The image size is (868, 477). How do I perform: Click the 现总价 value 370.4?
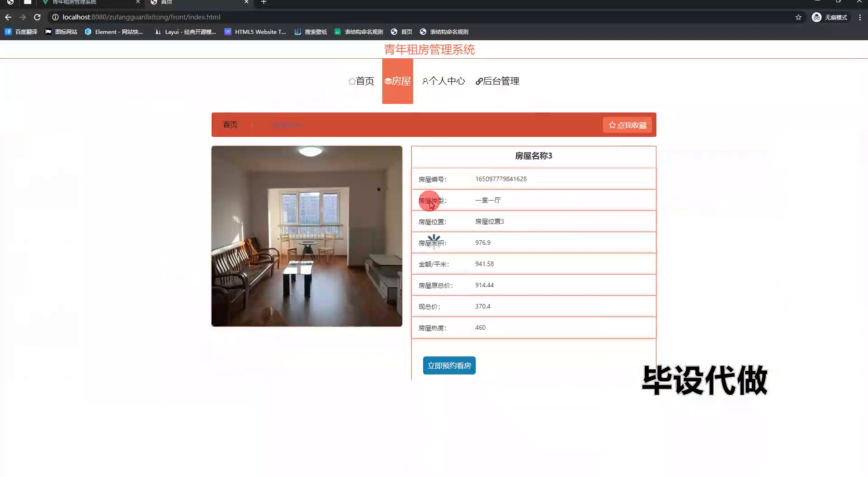483,306
